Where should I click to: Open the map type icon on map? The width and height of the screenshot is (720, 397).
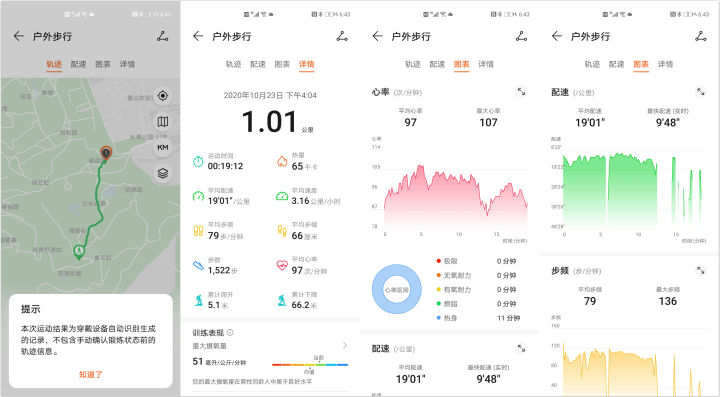pos(163,122)
